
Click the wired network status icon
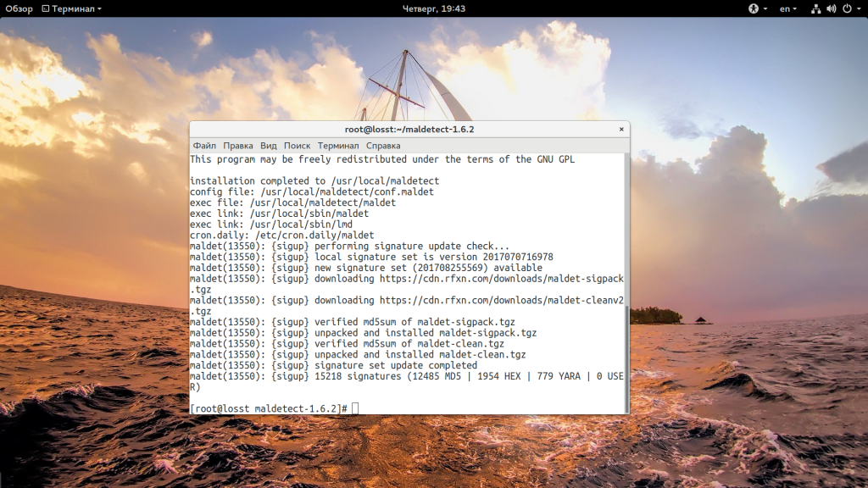pos(815,8)
